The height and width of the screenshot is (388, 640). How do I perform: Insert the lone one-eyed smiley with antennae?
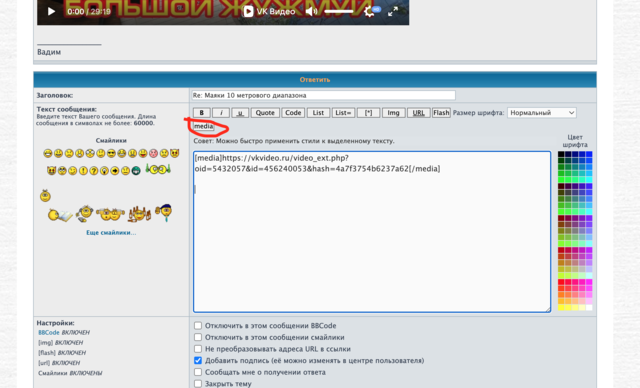point(45,196)
